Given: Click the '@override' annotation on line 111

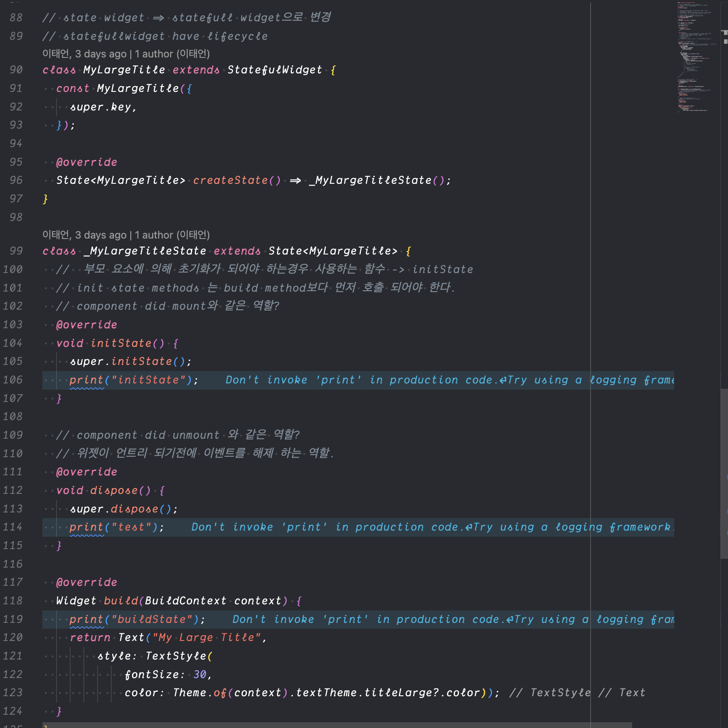Looking at the screenshot, I should click(x=87, y=472).
